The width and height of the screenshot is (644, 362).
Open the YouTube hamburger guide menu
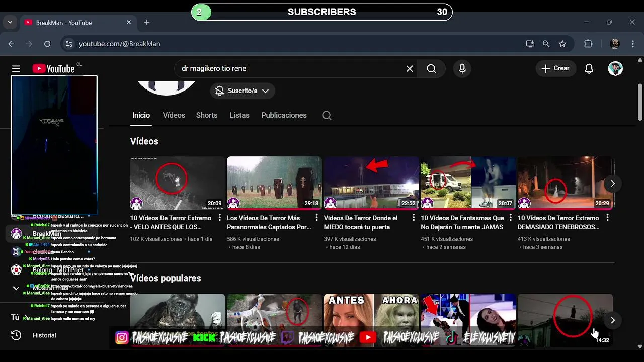pos(16,69)
